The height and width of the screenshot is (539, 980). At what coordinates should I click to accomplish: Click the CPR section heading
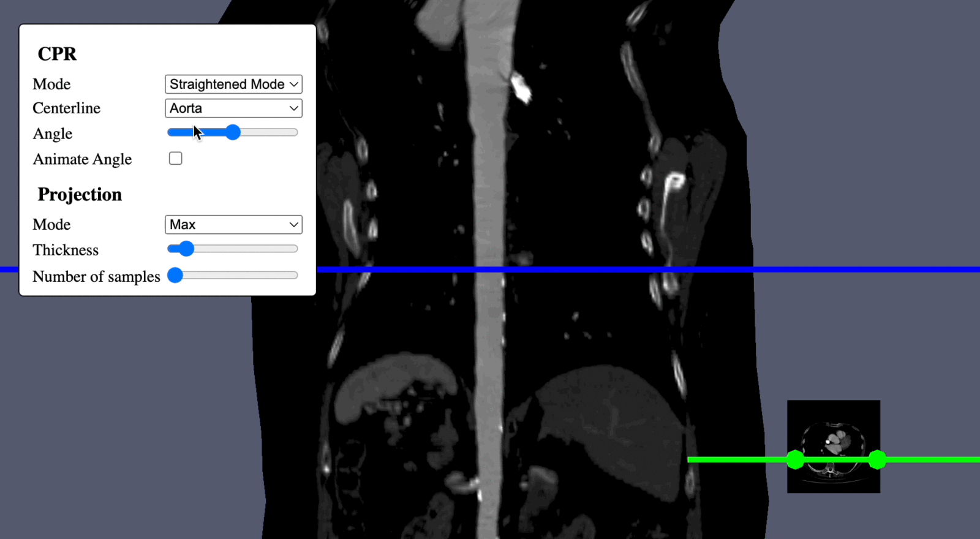tap(57, 54)
